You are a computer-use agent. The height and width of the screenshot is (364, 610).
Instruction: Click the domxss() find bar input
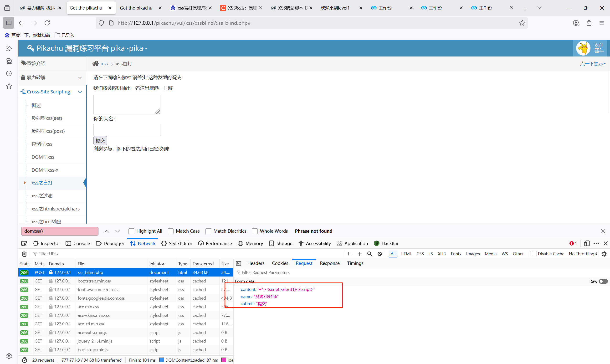click(60, 231)
